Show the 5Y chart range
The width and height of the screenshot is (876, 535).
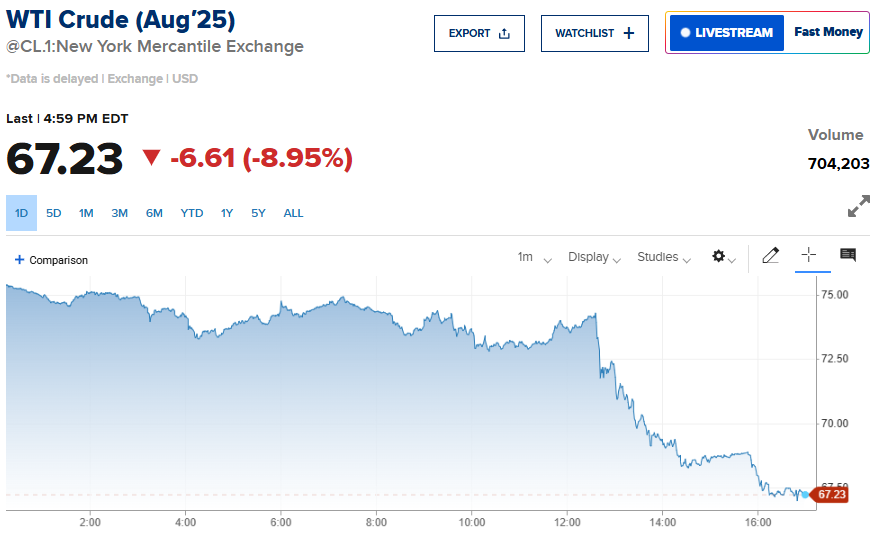(259, 213)
